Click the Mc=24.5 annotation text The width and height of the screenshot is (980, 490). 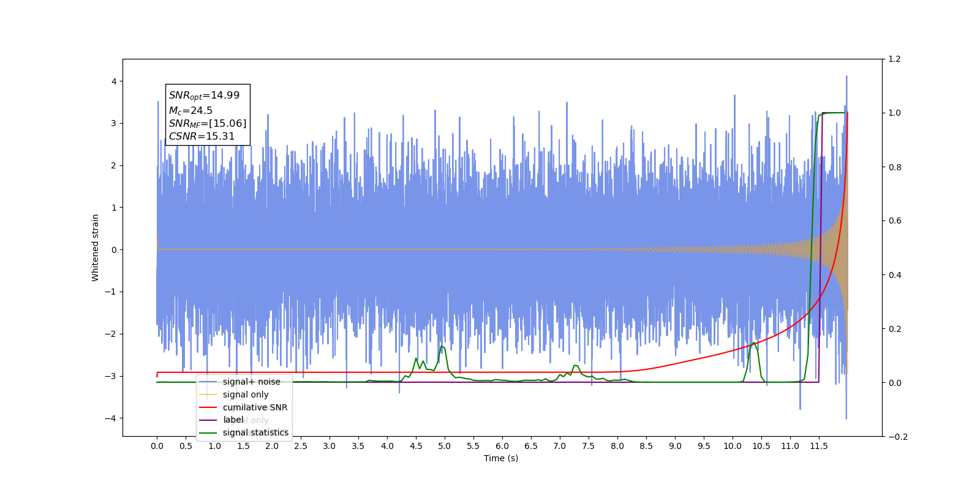click(190, 111)
